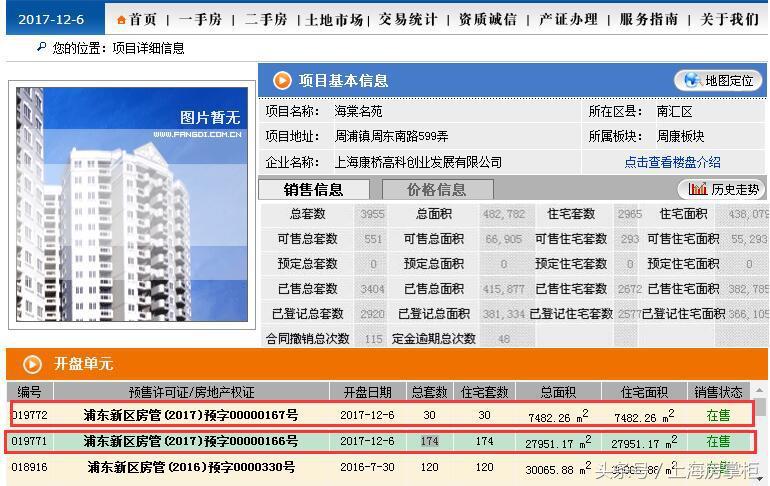
Task: Open the 关于我们 menu item
Action: tap(729, 20)
